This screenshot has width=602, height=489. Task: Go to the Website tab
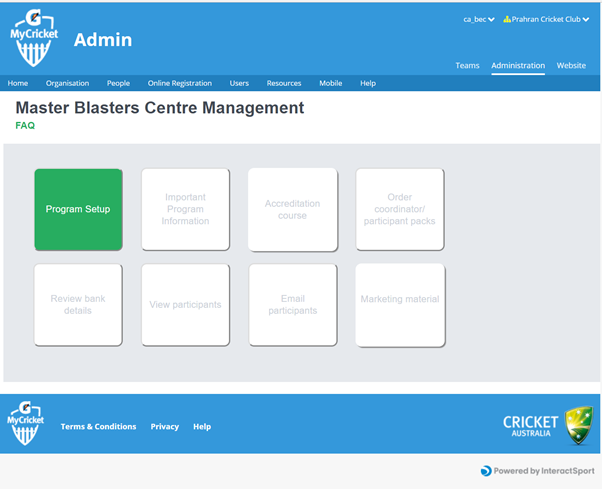571,65
